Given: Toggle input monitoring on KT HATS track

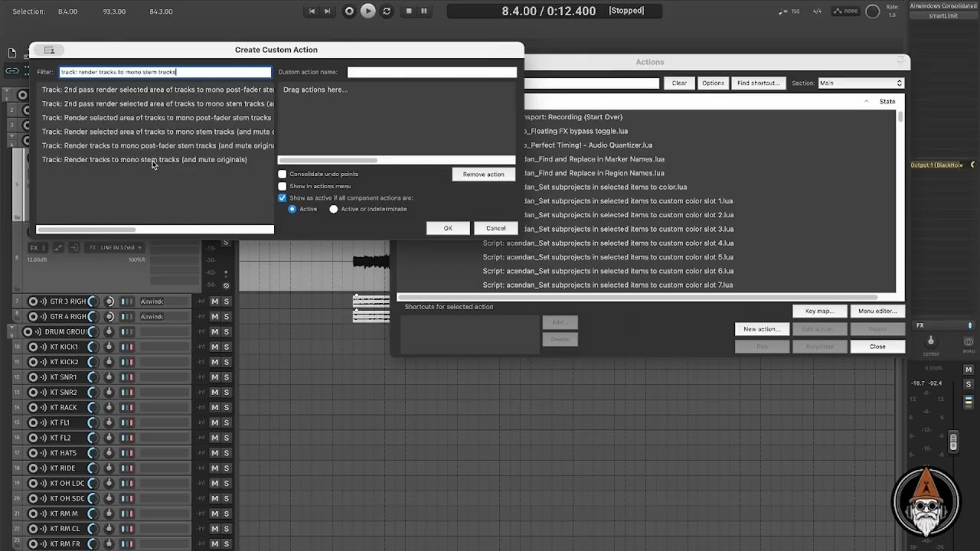Looking at the screenshot, I should [x=43, y=453].
